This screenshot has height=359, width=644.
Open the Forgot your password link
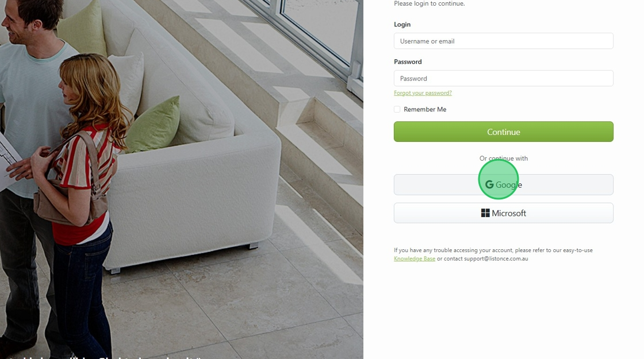[423, 93]
